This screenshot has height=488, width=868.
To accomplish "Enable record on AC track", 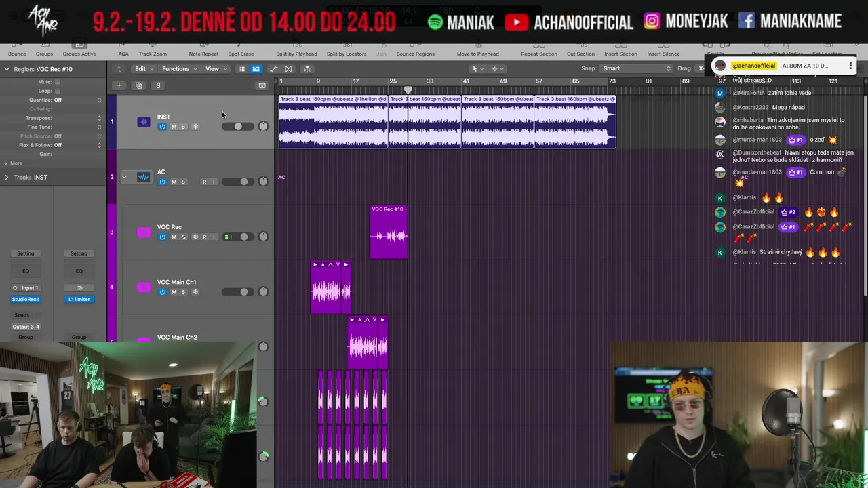I will 204,182.
